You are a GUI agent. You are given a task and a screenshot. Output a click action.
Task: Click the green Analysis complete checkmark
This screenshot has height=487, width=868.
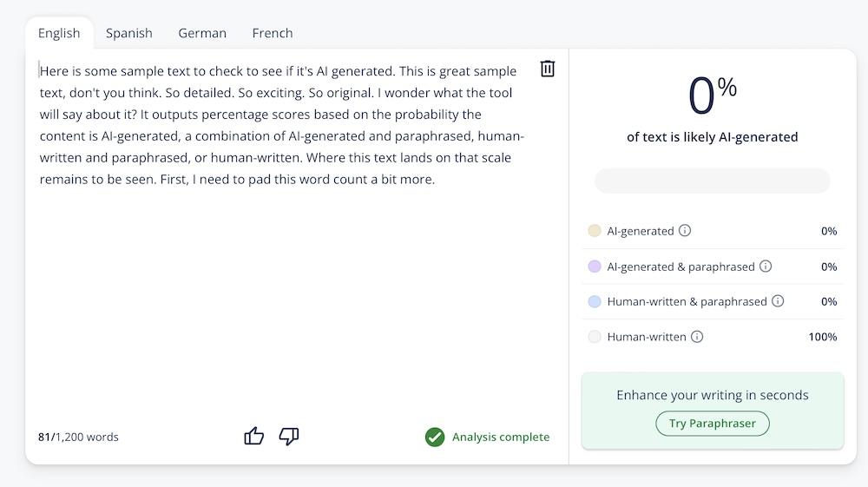[435, 437]
